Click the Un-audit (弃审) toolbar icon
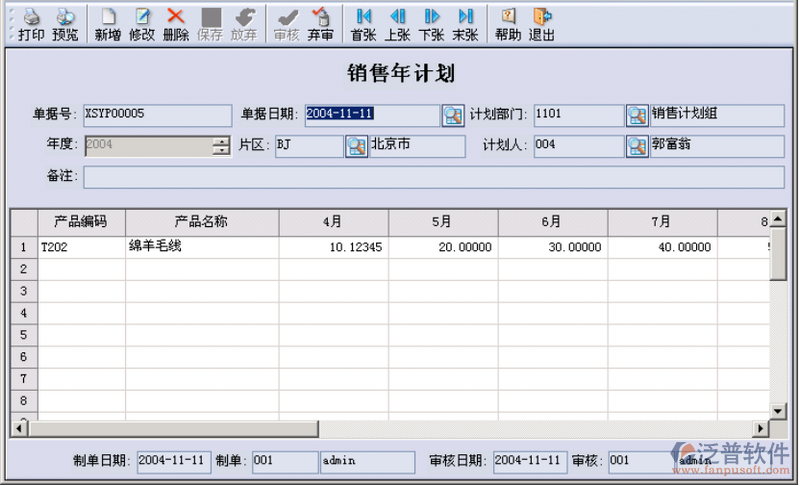Screen dimensions: 800x486 pyautogui.click(x=321, y=24)
